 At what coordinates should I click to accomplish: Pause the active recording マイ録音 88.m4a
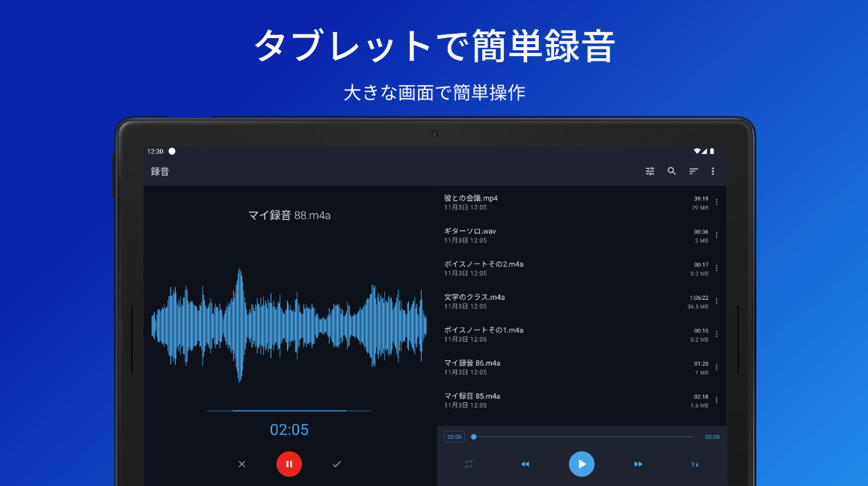[x=289, y=464]
